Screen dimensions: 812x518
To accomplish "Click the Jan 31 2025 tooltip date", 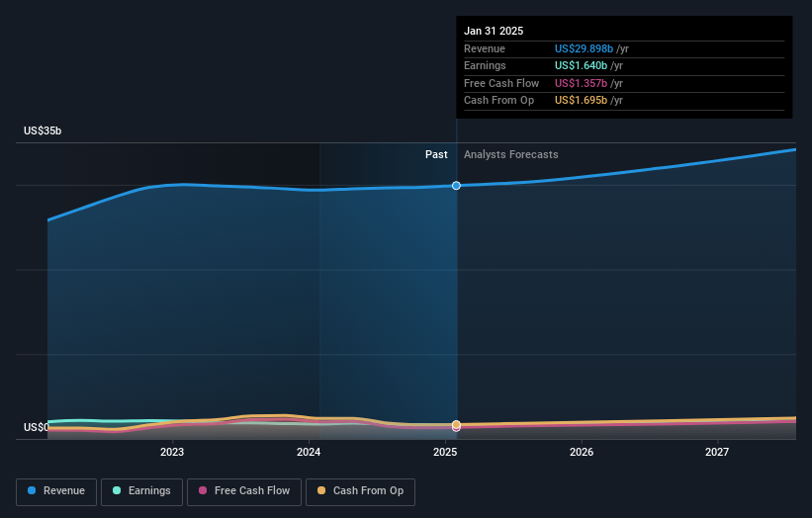I will tap(494, 31).
